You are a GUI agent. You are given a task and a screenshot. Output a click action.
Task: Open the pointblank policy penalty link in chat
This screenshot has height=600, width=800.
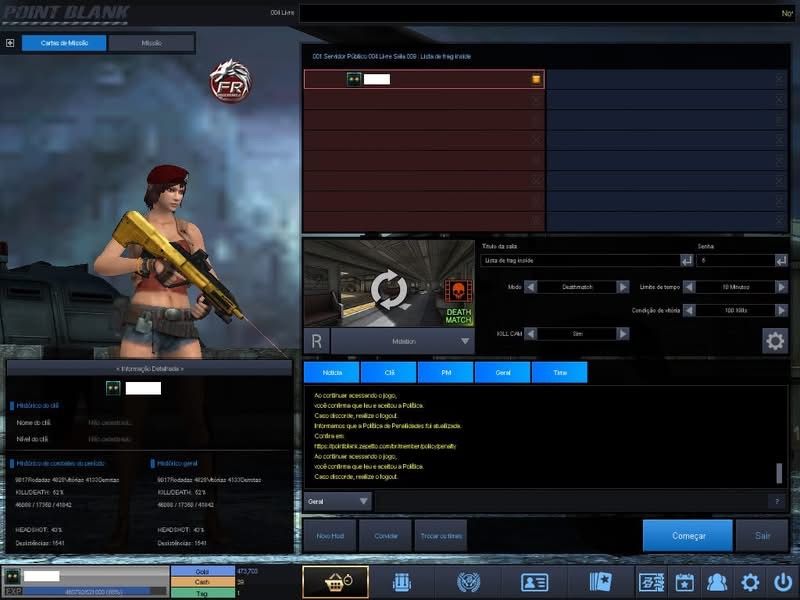[385, 446]
